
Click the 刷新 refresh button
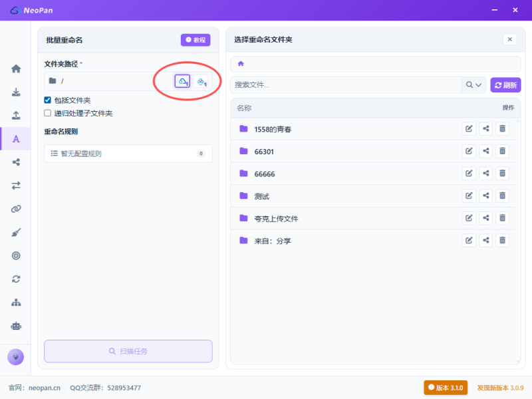pos(505,85)
